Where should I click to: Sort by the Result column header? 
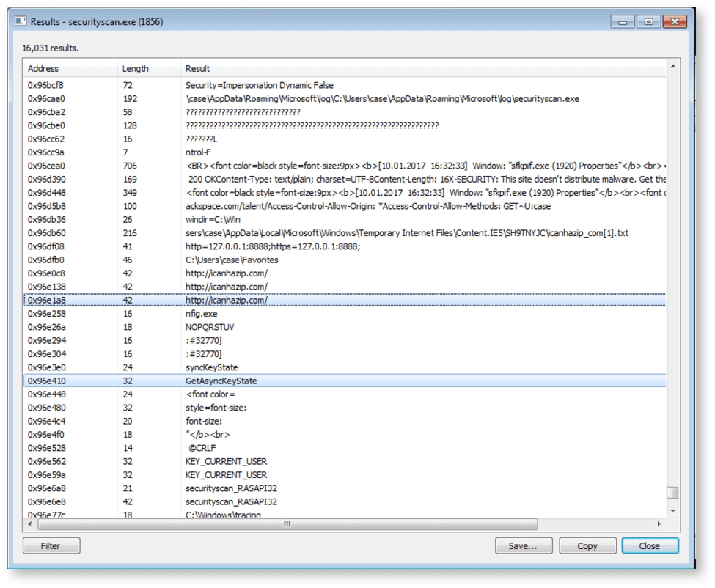pos(424,69)
